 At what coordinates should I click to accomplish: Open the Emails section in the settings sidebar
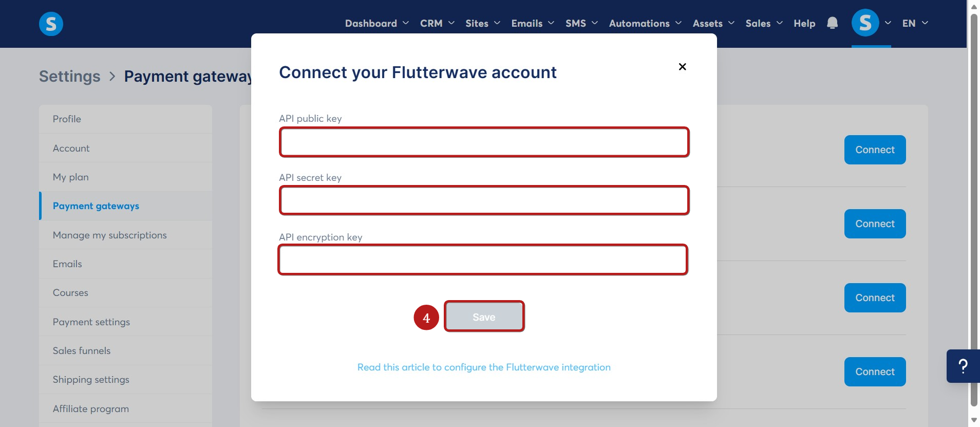125,264
